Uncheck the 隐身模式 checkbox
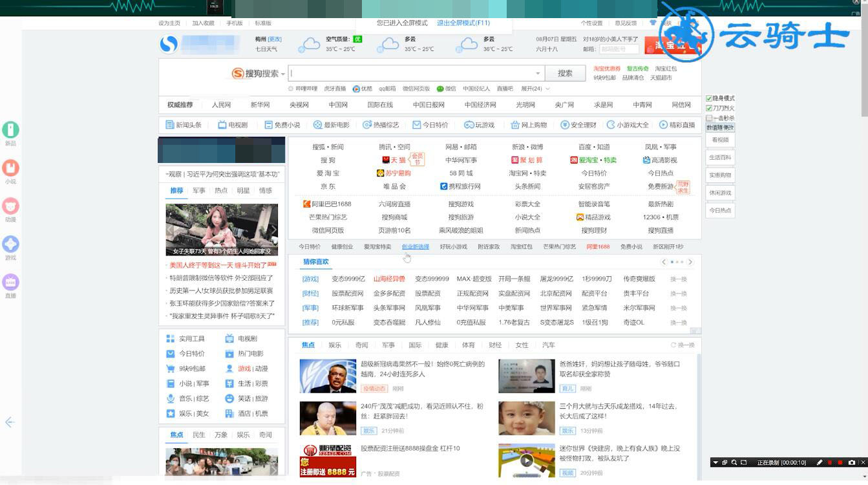 (709, 98)
